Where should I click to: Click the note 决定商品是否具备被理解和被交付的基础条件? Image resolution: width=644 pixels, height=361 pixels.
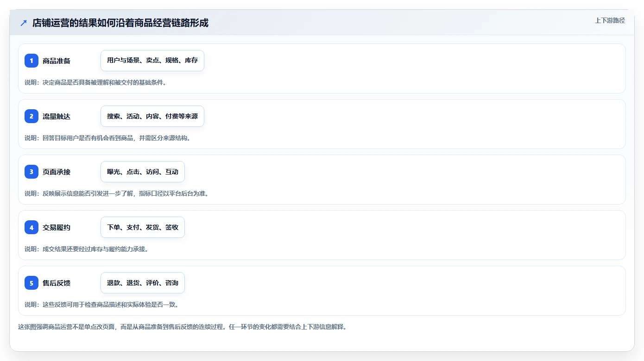click(95, 82)
